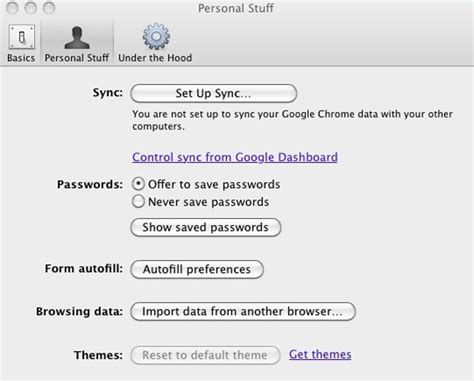Viewport: 474px width, 381px height.
Task: Click Import data from another browser
Action: click(243, 311)
